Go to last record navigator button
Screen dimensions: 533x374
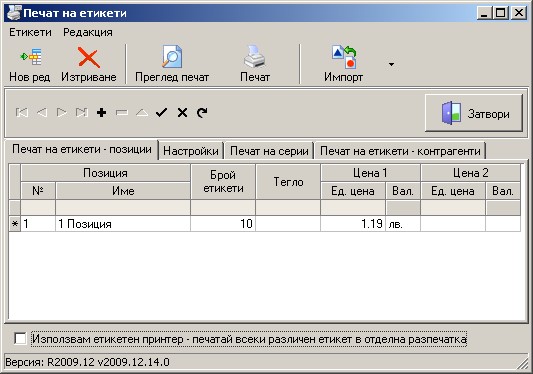[82, 113]
